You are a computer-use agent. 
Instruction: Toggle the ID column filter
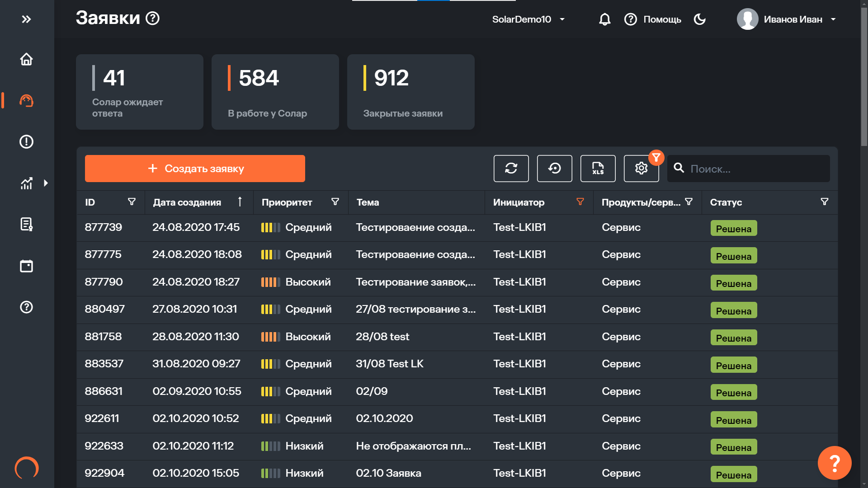pos(132,202)
